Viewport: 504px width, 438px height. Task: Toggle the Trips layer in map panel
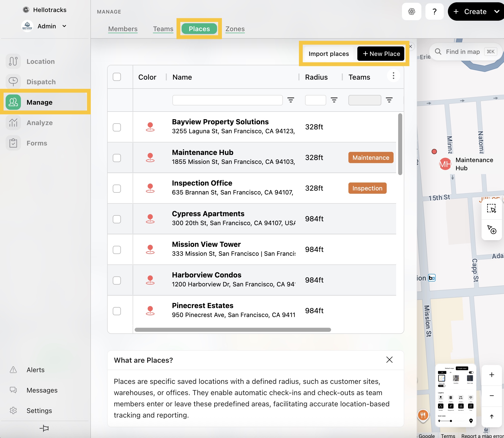(x=471, y=406)
